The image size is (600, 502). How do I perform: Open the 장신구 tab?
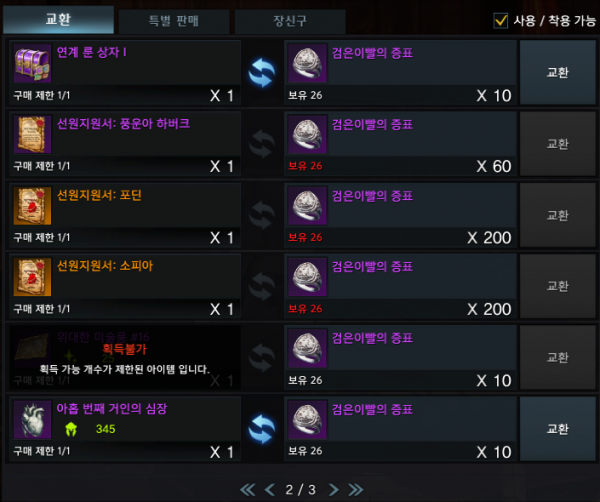coord(290,21)
